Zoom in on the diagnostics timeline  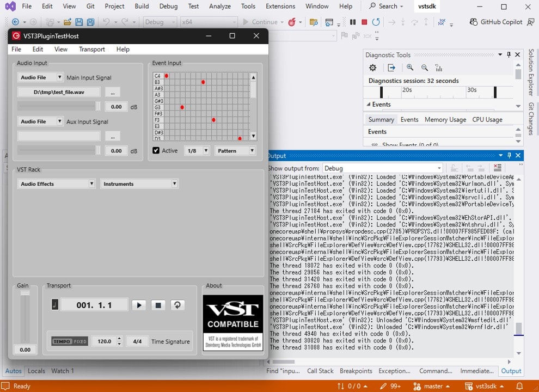[410, 68]
